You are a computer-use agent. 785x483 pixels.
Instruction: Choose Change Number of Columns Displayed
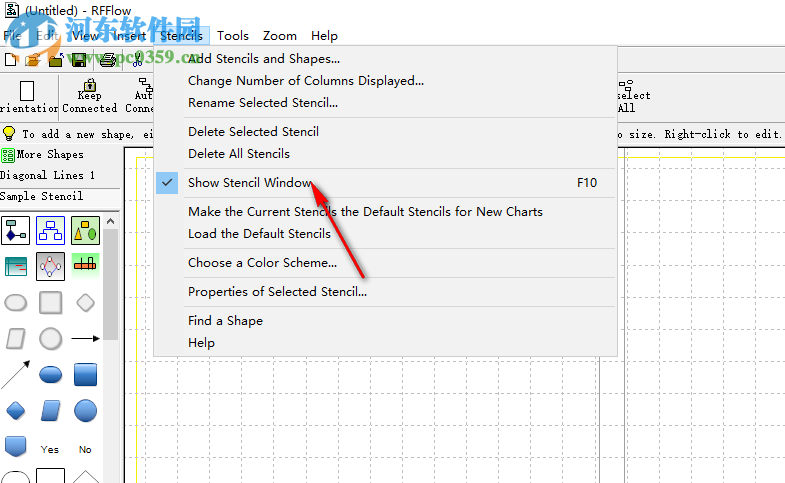(x=306, y=81)
